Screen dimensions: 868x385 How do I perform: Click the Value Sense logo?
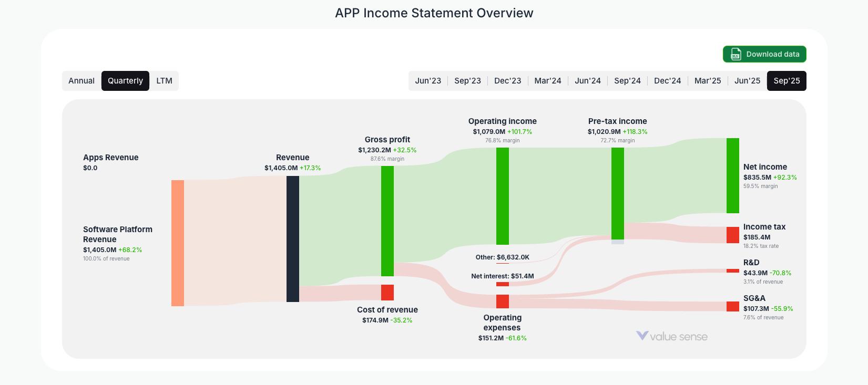(x=671, y=336)
